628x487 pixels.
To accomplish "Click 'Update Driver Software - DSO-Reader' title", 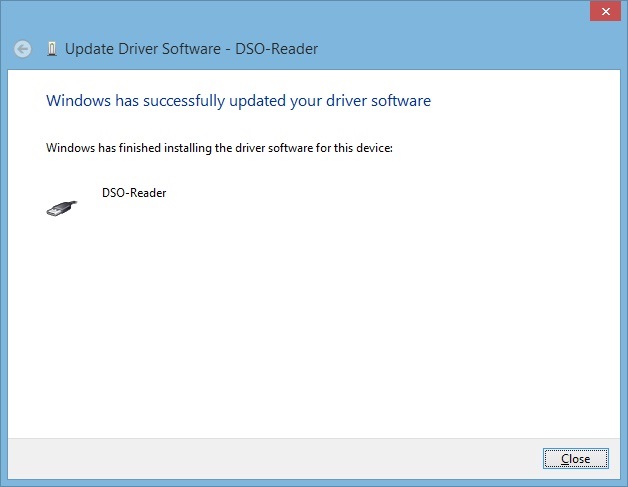I will (191, 49).
